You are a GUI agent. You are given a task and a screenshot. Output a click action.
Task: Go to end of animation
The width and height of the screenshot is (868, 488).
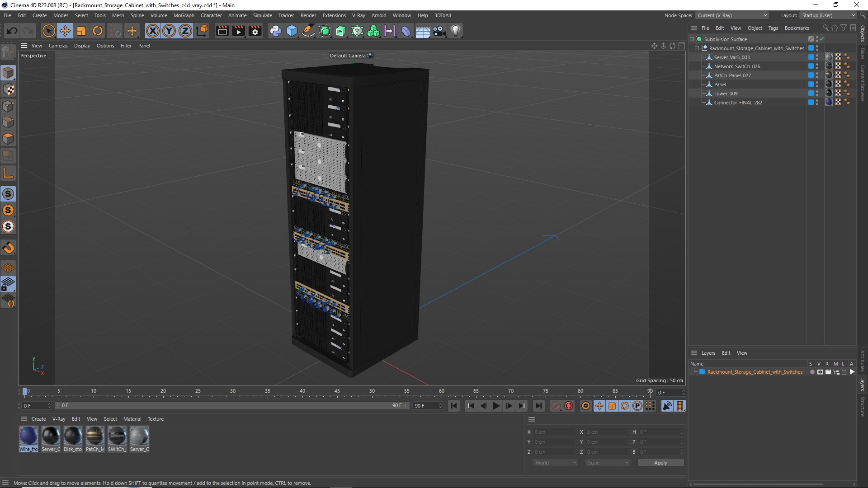tap(538, 406)
